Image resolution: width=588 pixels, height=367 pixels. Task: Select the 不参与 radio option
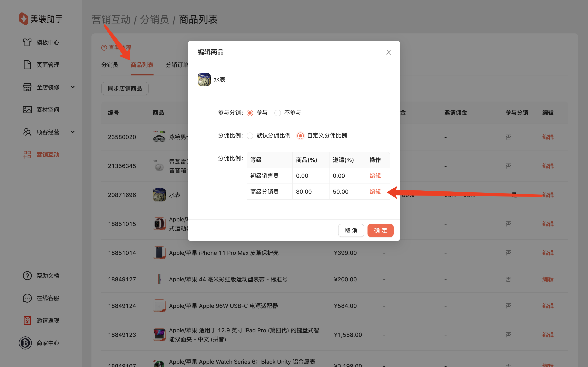(x=277, y=113)
